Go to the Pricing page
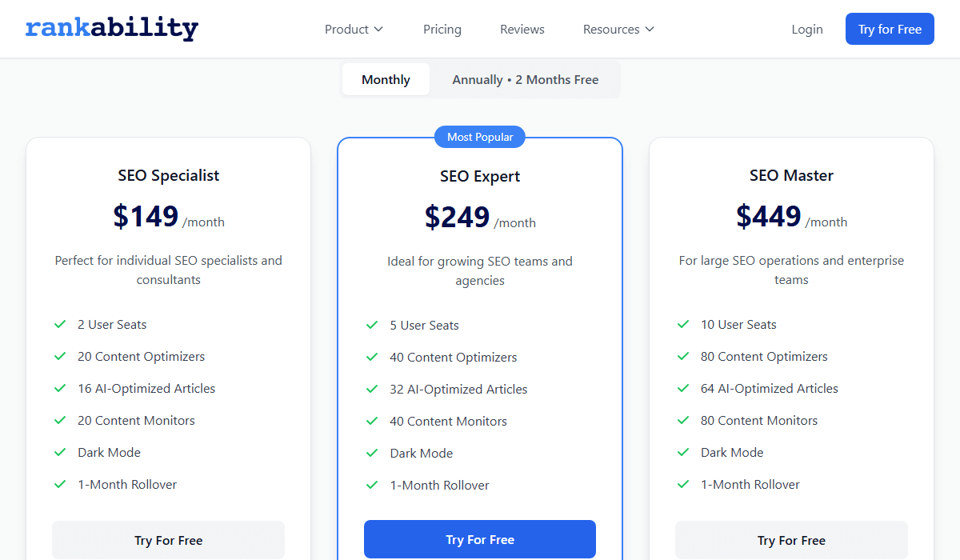960x560 pixels. [442, 29]
